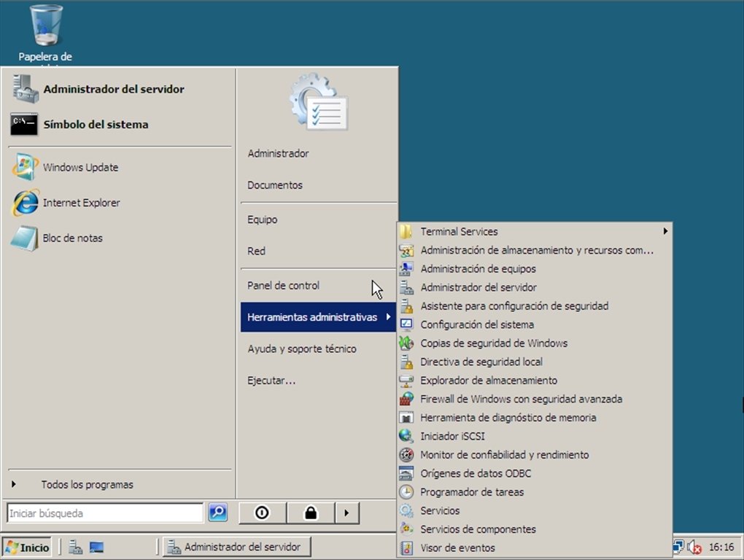
Task: Click the search magnifier button
Action: point(218,513)
